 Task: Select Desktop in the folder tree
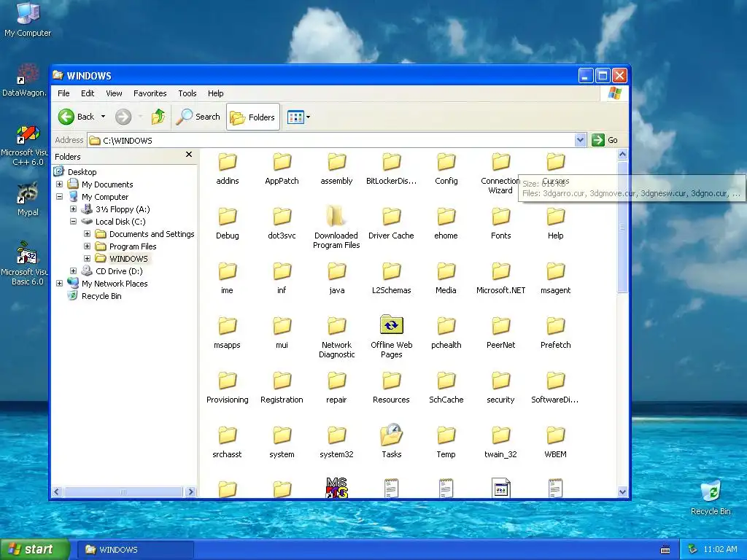82,172
